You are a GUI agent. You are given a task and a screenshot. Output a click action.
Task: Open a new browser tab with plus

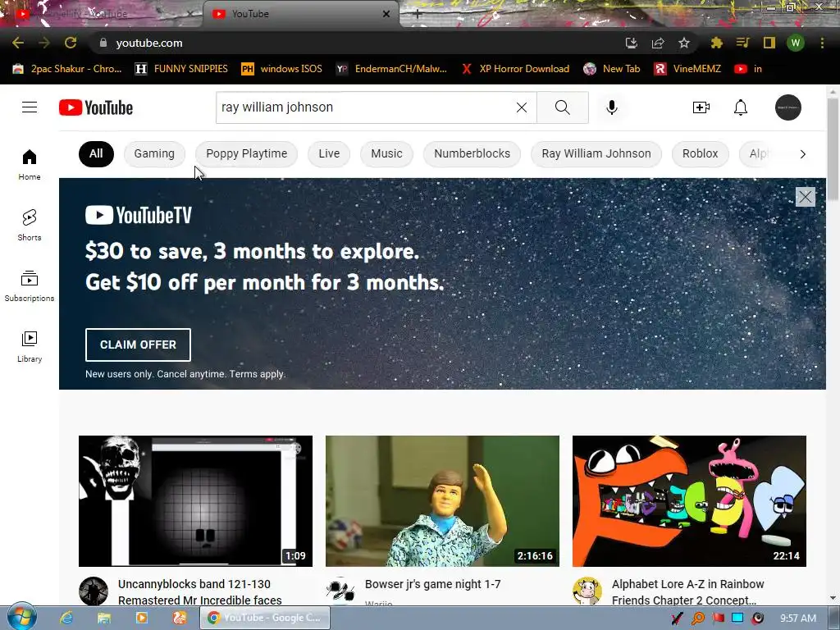click(x=418, y=14)
